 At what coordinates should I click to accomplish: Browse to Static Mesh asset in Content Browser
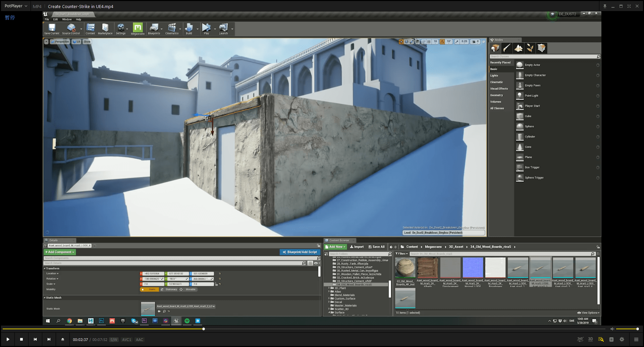164,311
